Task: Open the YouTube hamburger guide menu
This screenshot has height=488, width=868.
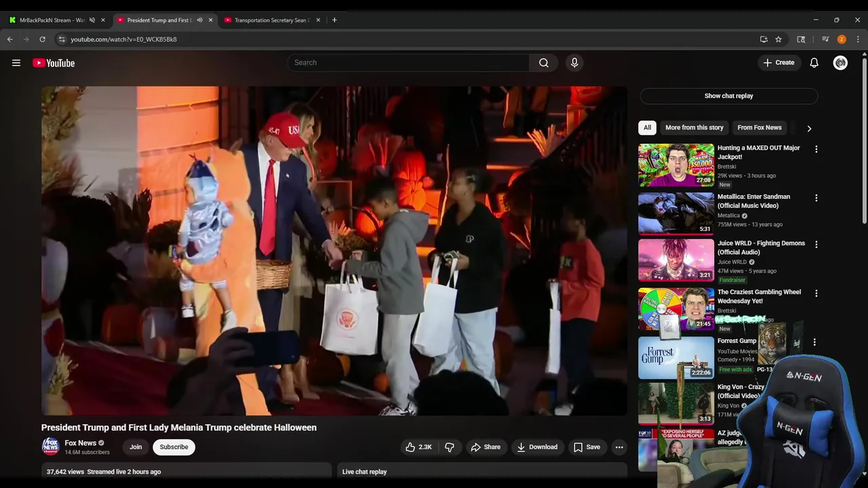Action: point(16,63)
